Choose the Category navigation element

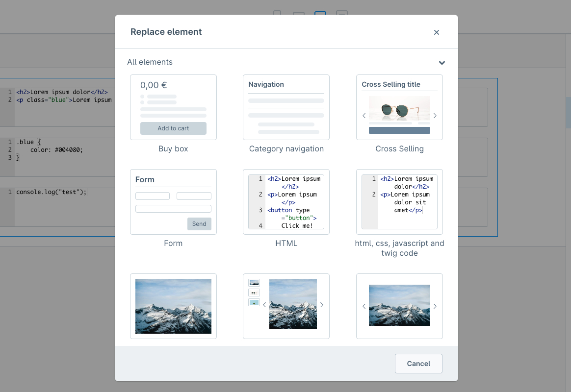click(x=286, y=107)
